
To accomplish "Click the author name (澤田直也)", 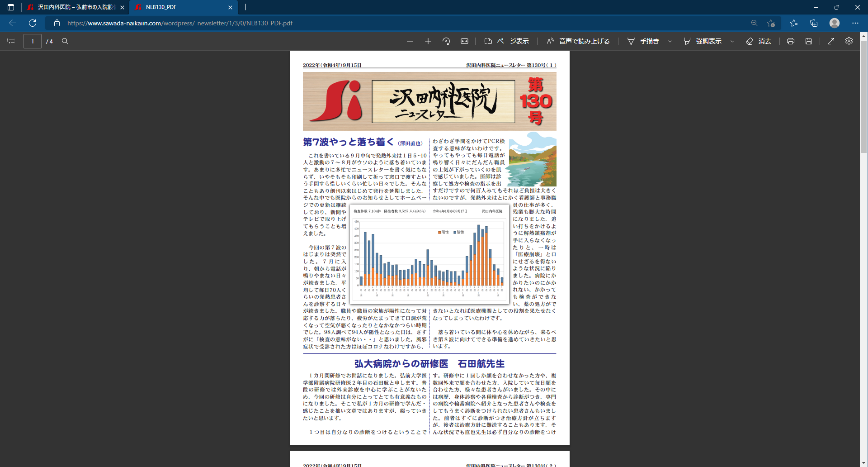I will (x=410, y=143).
